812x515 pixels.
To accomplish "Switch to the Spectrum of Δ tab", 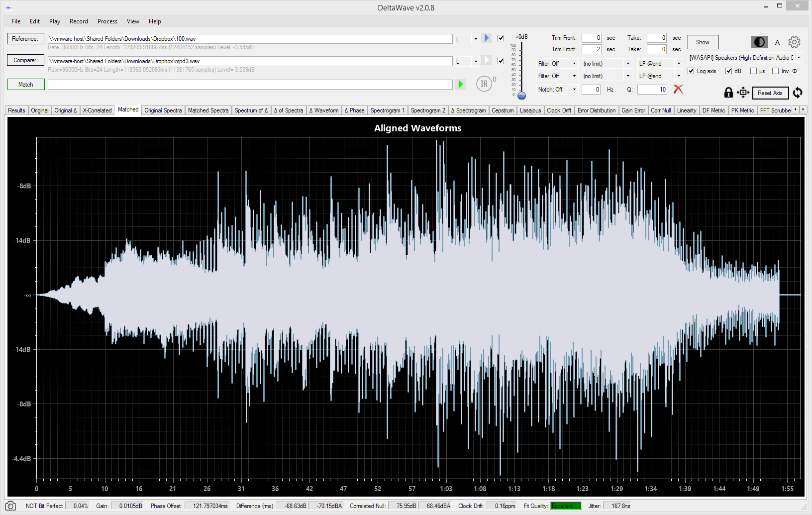I will click(251, 110).
